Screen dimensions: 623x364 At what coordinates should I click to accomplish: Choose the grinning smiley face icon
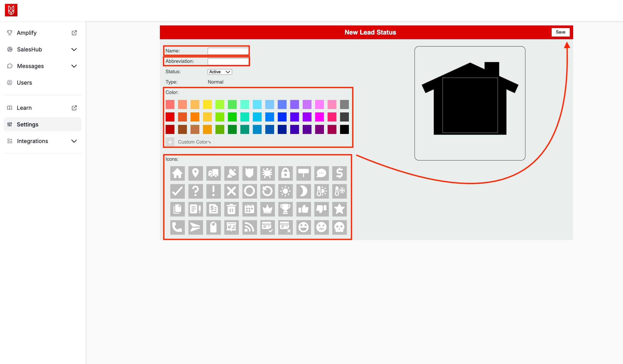point(303,227)
